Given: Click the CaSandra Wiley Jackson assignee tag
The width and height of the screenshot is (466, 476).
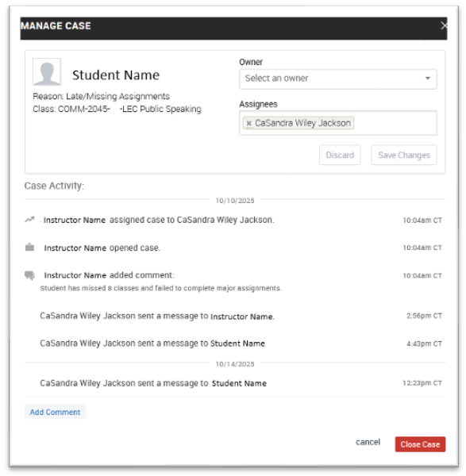Looking at the screenshot, I should (298, 123).
